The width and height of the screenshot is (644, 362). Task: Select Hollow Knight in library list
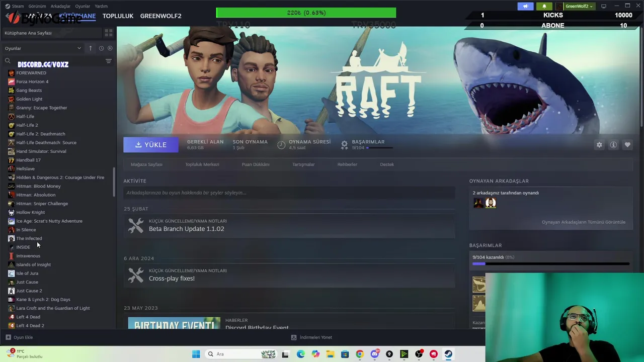30,212
